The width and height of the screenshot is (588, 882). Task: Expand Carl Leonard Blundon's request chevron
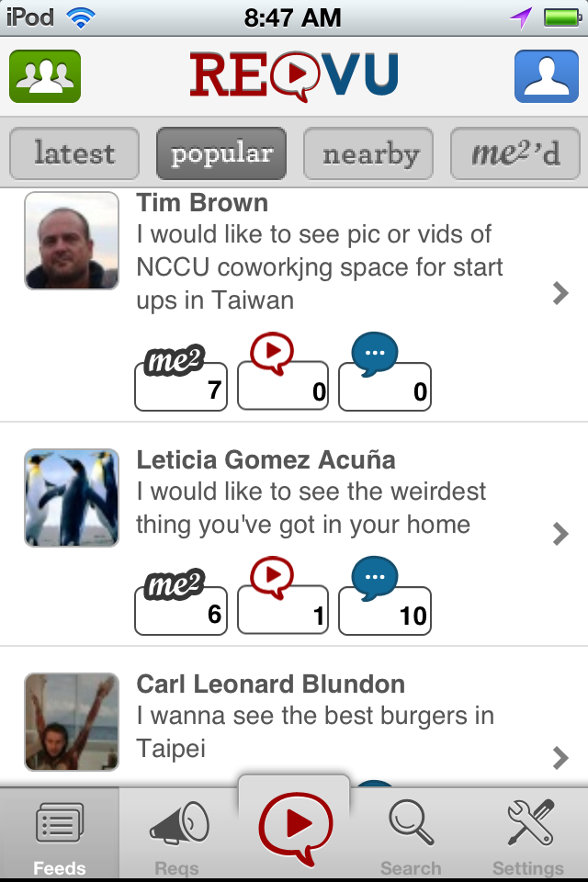560,758
